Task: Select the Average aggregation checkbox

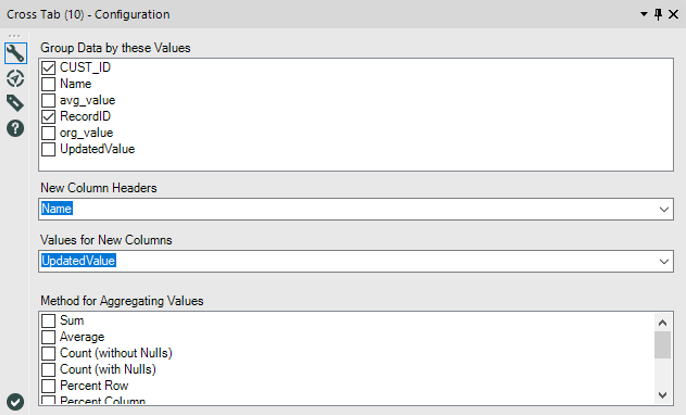Action: pyautogui.click(x=49, y=337)
